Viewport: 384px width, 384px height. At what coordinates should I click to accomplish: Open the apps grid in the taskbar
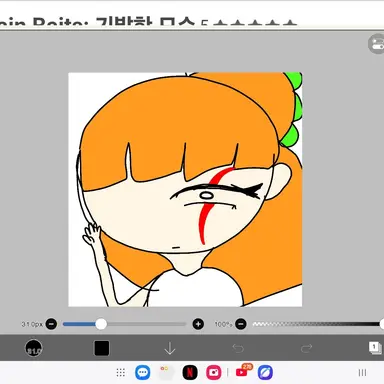[x=121, y=372]
